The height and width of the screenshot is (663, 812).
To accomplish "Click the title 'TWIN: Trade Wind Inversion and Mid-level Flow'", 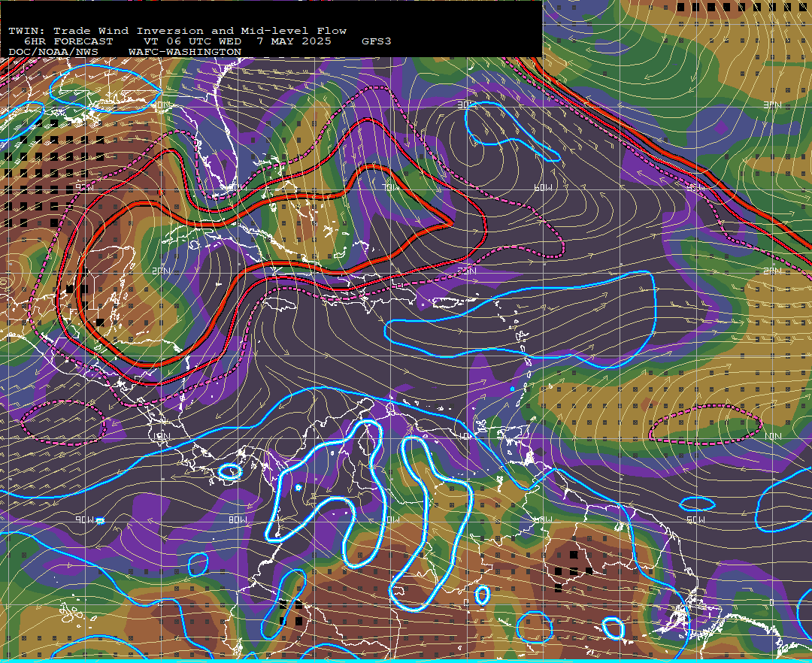I will [x=177, y=31].
